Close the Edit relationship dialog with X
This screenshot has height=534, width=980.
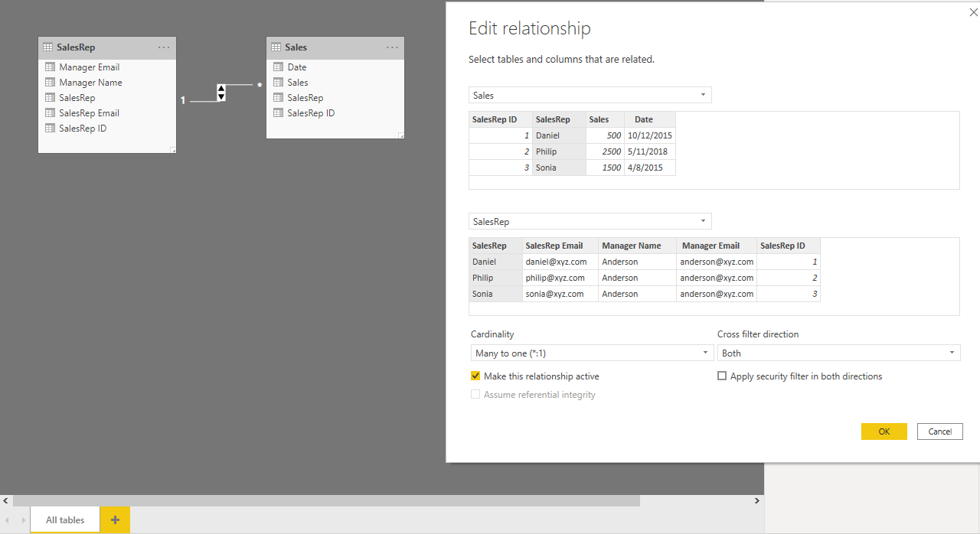[x=973, y=11]
